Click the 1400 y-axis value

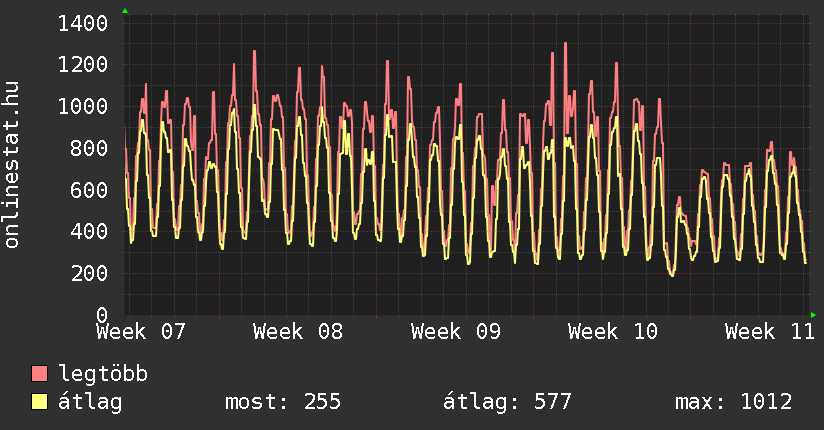point(84,23)
